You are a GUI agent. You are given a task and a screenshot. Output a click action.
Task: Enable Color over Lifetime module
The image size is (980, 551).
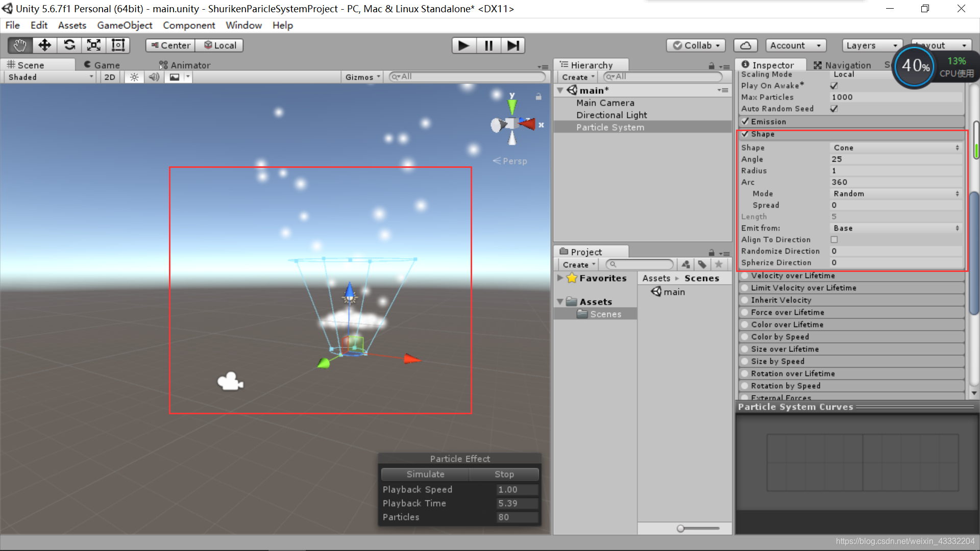(745, 324)
